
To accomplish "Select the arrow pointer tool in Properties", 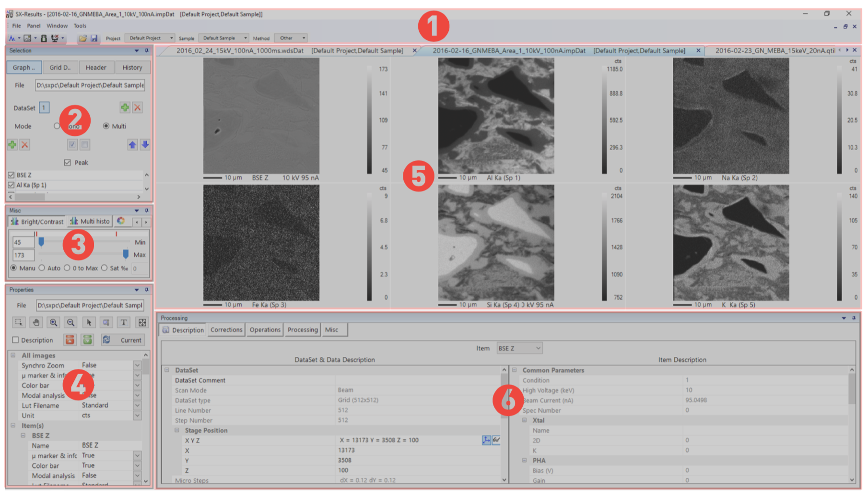I will pyautogui.click(x=88, y=323).
